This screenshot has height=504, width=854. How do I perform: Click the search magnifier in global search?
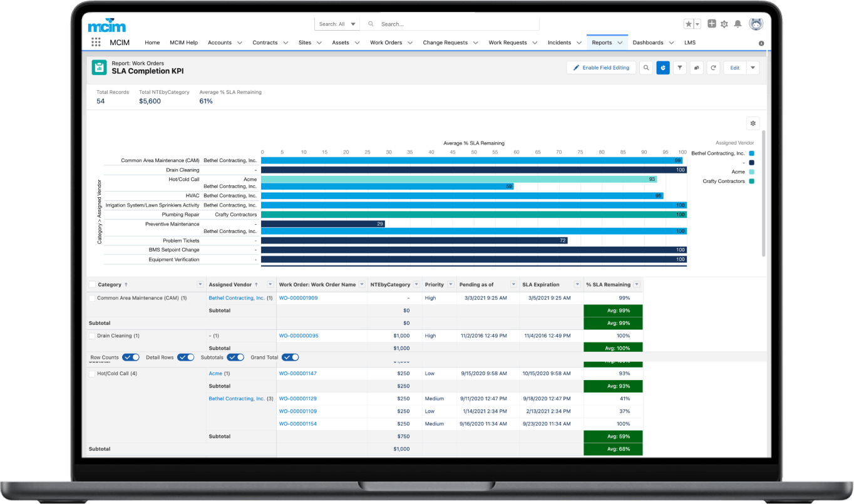(371, 24)
